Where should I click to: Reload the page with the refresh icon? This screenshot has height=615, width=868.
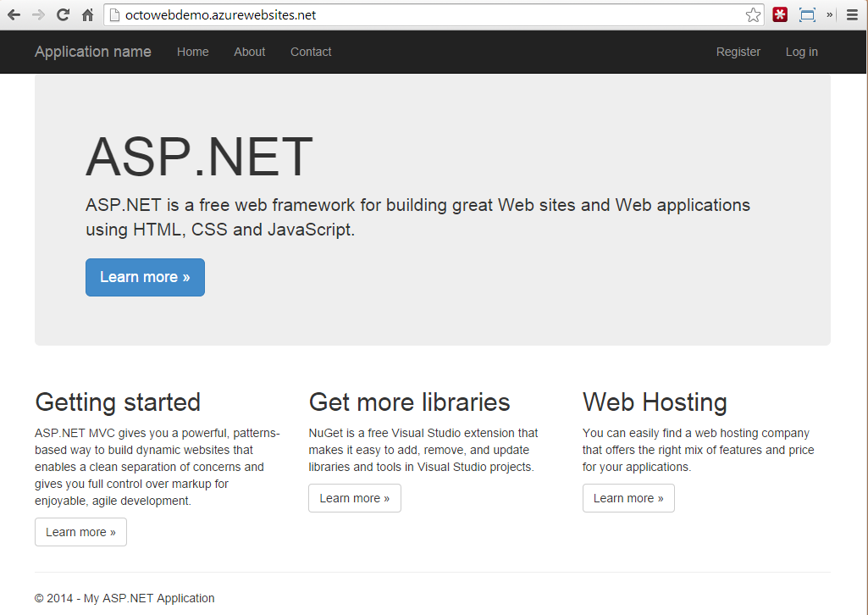62,14
